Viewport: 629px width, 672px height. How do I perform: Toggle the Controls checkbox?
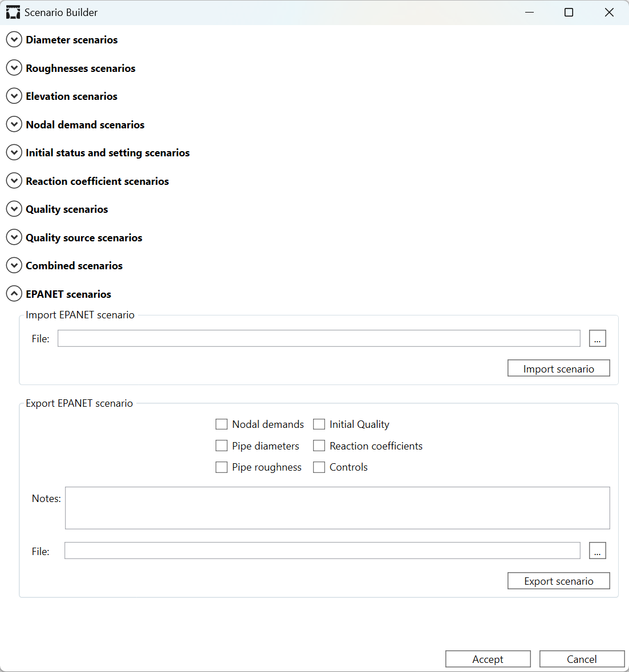(319, 467)
